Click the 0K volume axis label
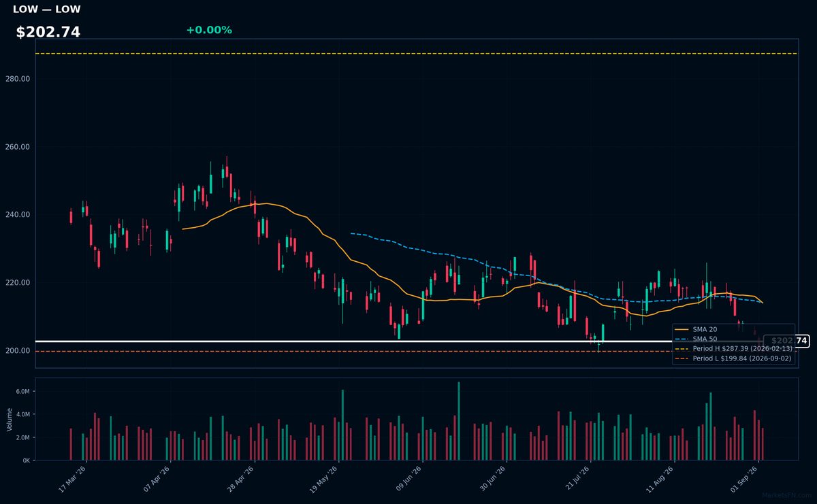Image resolution: width=817 pixels, height=504 pixels. pos(27,460)
